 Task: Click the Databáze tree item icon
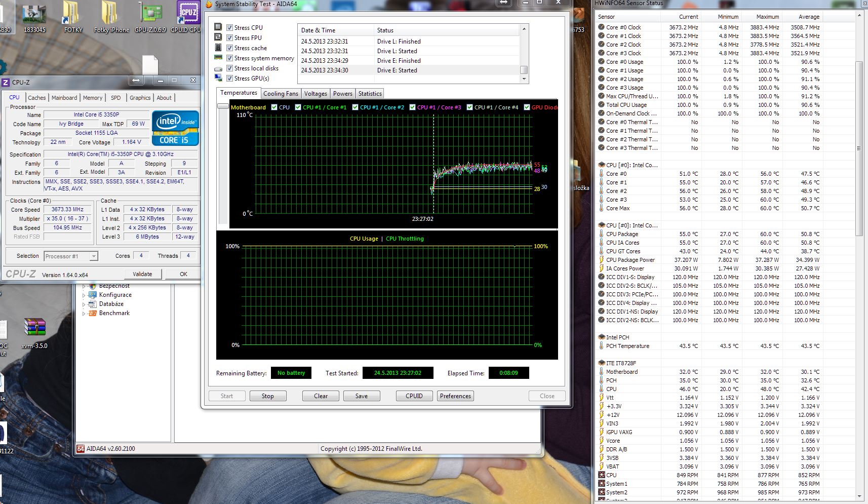[93, 304]
